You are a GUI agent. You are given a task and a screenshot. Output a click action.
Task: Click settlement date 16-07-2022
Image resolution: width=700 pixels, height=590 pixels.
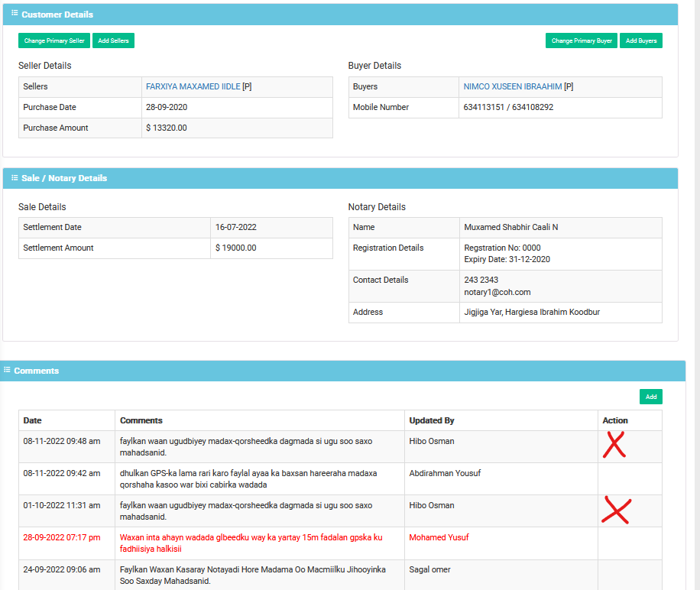click(235, 227)
